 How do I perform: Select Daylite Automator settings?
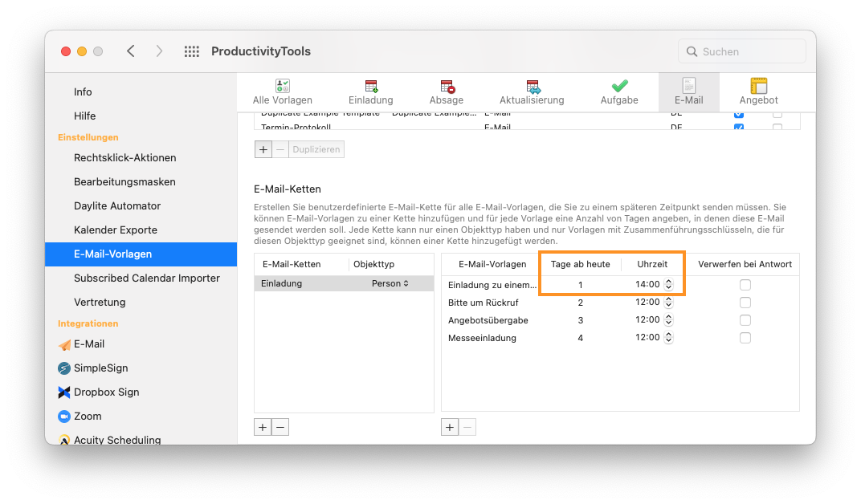click(x=117, y=206)
